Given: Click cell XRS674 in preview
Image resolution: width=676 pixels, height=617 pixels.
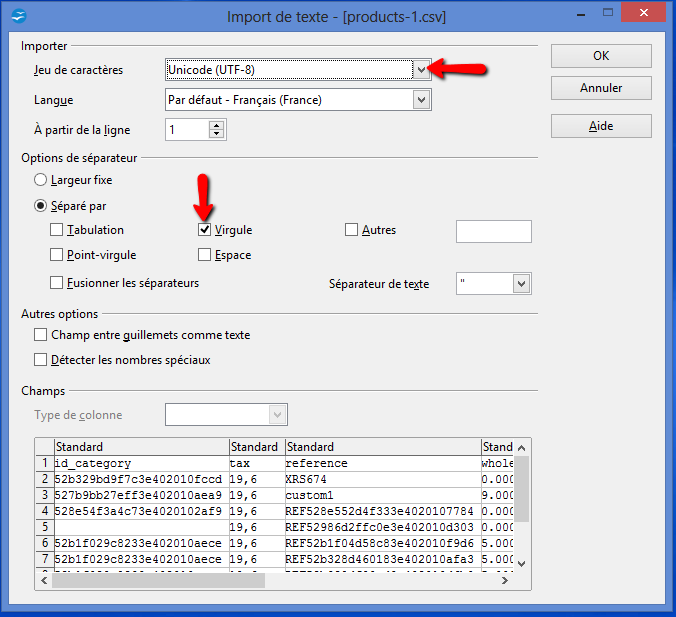Looking at the screenshot, I should (383, 479).
